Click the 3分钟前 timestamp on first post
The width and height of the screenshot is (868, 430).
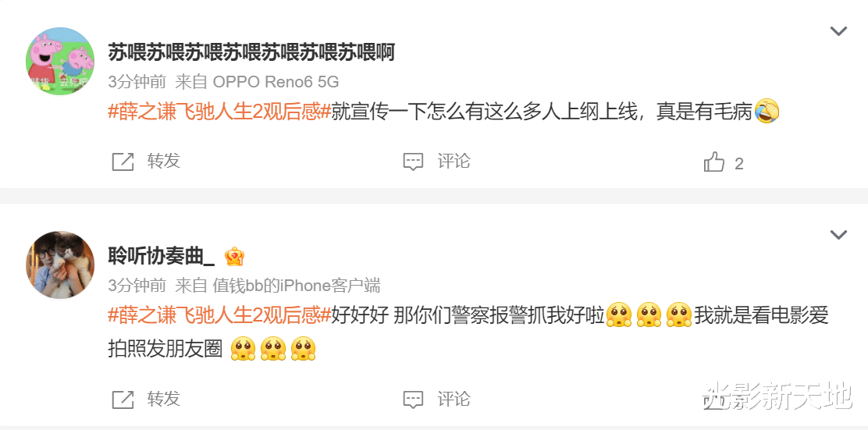(x=137, y=83)
